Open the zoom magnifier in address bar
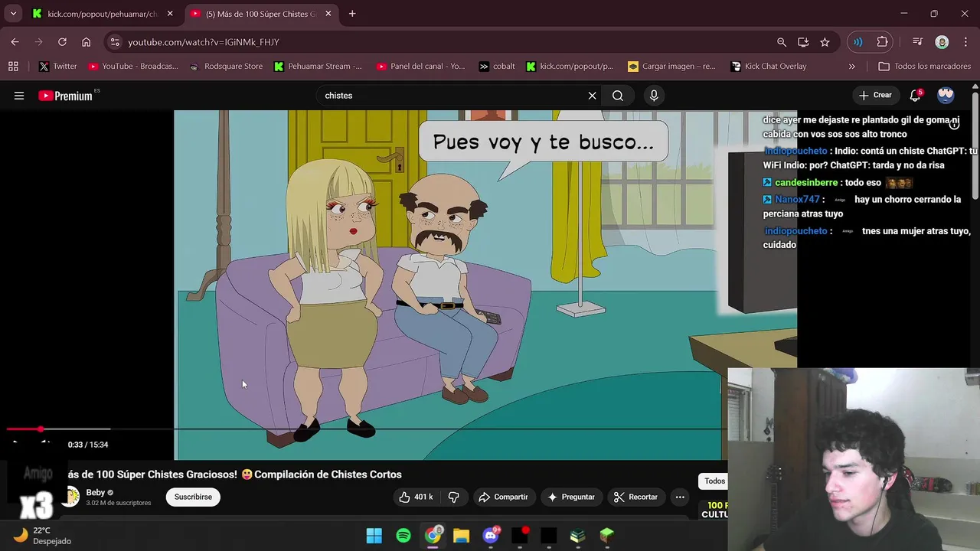The height and width of the screenshot is (551, 980). point(782,42)
